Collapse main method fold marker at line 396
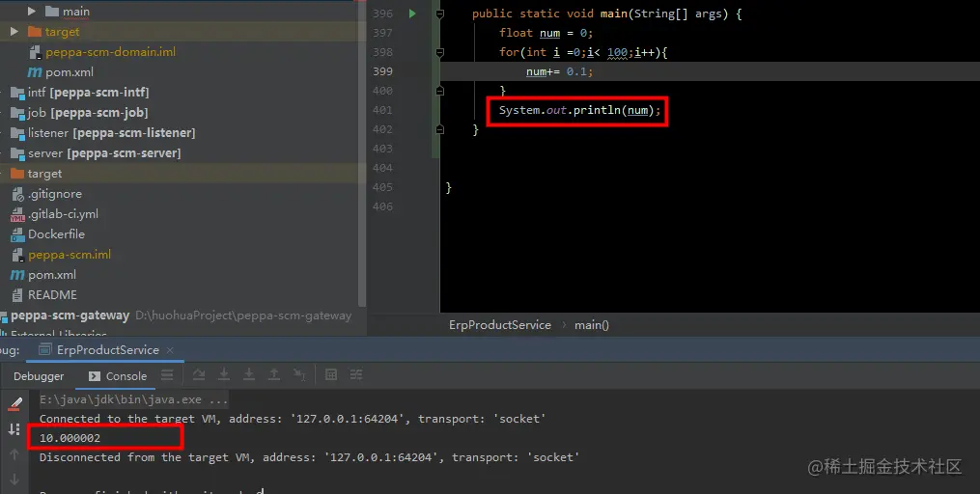The width and height of the screenshot is (980, 494). (x=440, y=14)
